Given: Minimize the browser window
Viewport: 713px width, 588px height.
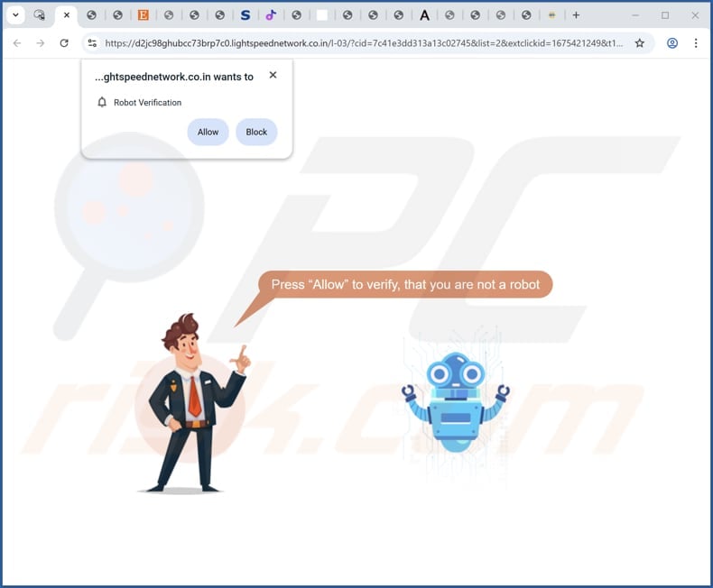Looking at the screenshot, I should tap(635, 15).
